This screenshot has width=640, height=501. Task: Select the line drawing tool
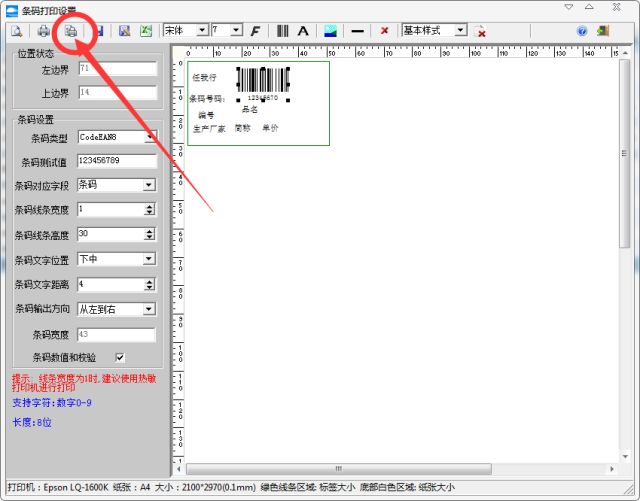pyautogui.click(x=357, y=31)
